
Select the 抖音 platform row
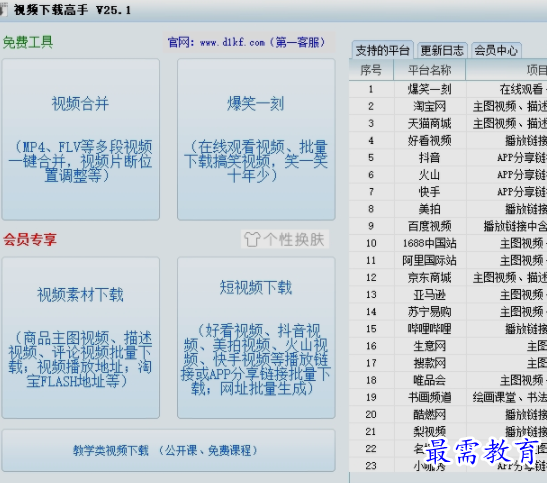pyautogui.click(x=429, y=158)
